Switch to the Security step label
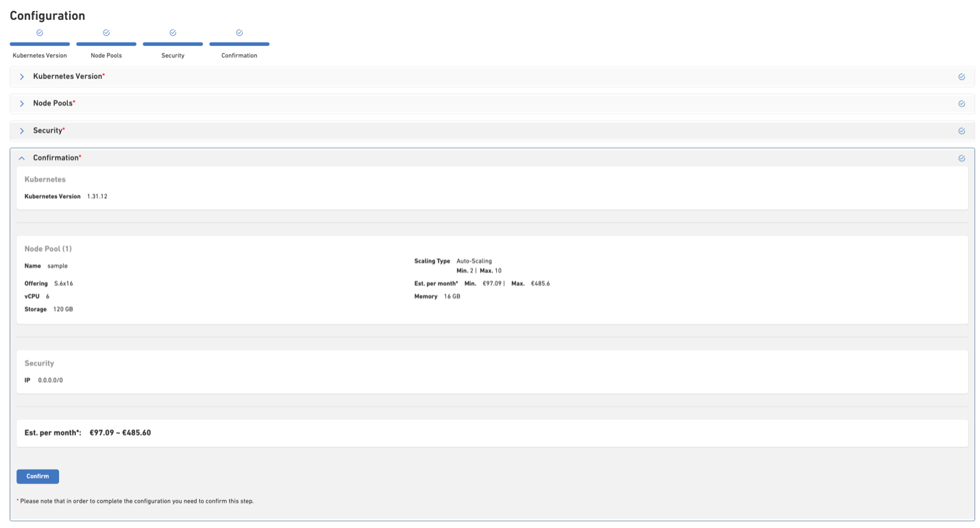The image size is (980, 528). point(173,56)
